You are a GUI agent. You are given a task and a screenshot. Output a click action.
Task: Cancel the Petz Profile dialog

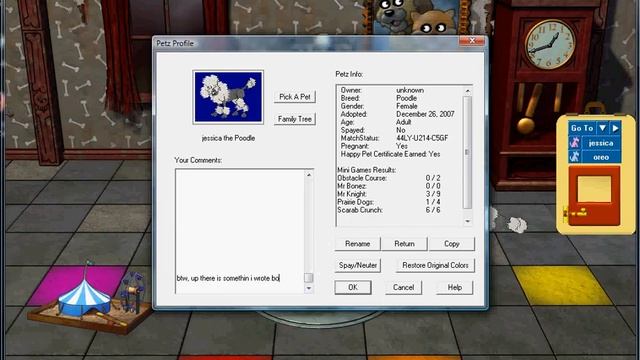tap(403, 287)
